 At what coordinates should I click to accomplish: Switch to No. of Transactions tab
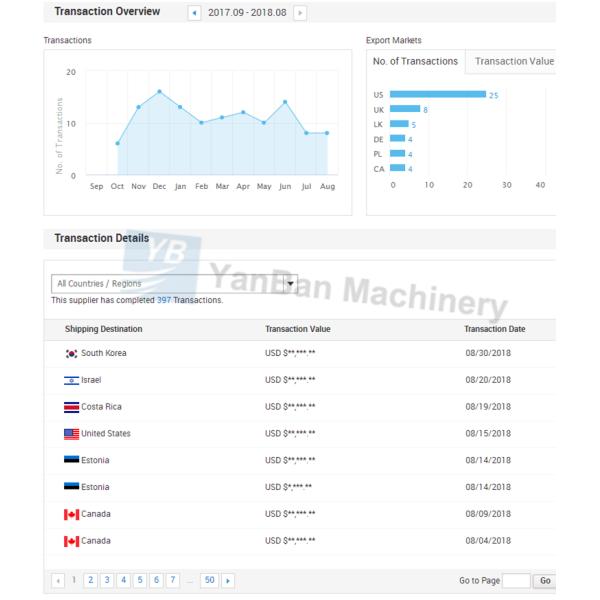415,61
